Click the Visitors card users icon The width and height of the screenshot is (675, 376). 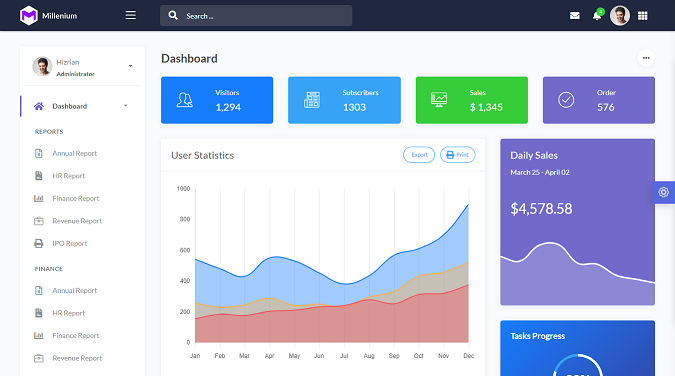pyautogui.click(x=185, y=100)
